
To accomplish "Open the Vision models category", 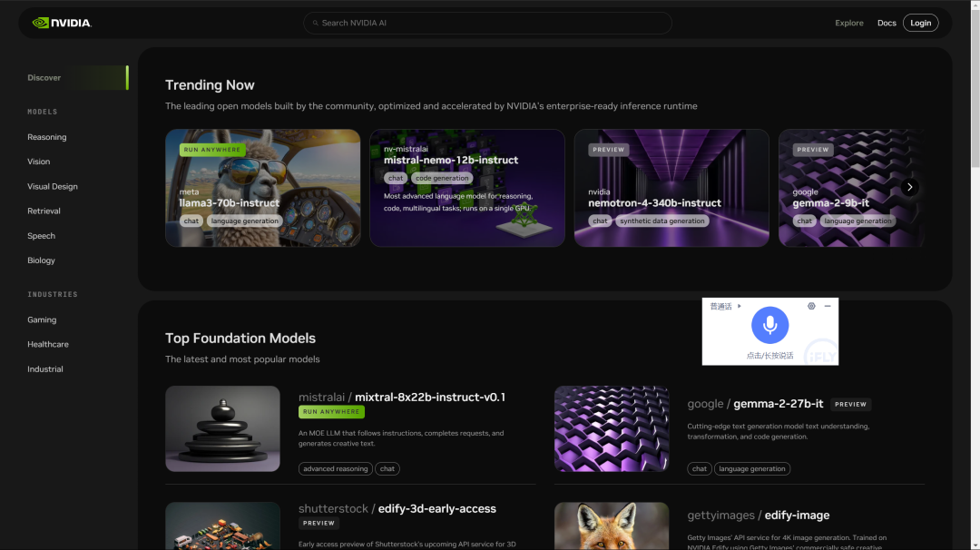I will pyautogui.click(x=39, y=162).
